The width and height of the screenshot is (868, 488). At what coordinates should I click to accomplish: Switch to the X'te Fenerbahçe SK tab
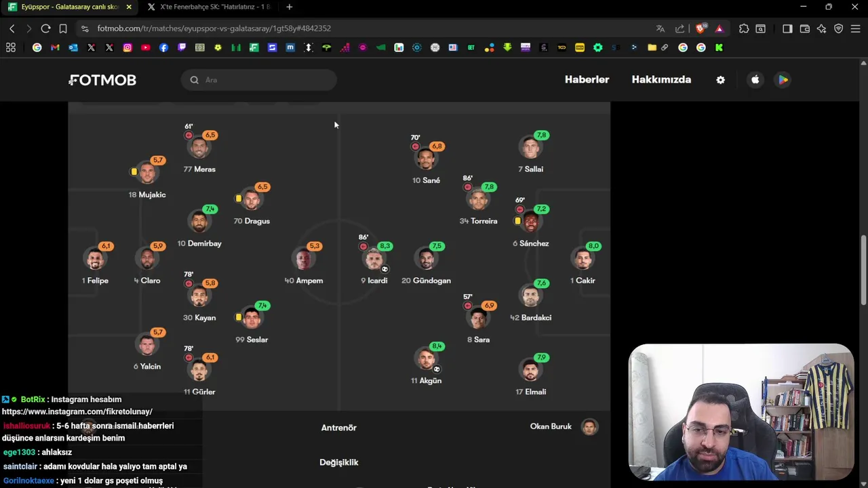[x=209, y=7]
